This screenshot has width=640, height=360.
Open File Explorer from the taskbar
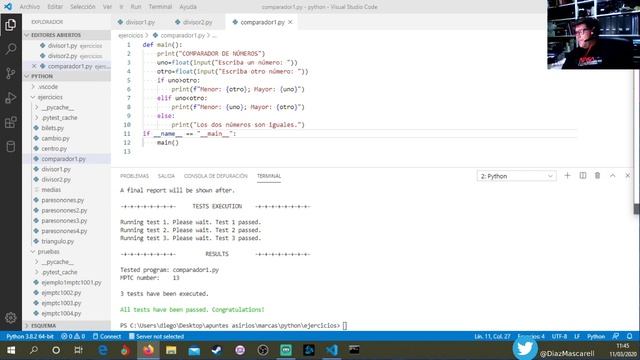171,350
